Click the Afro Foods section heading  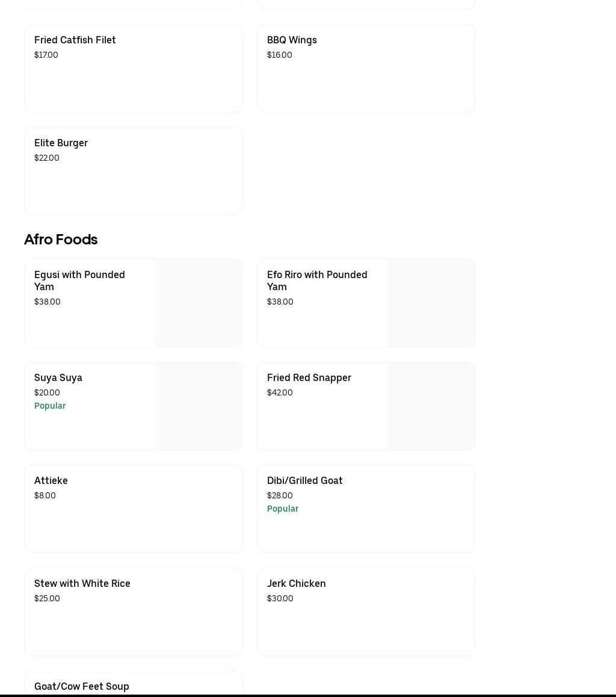pyautogui.click(x=61, y=240)
